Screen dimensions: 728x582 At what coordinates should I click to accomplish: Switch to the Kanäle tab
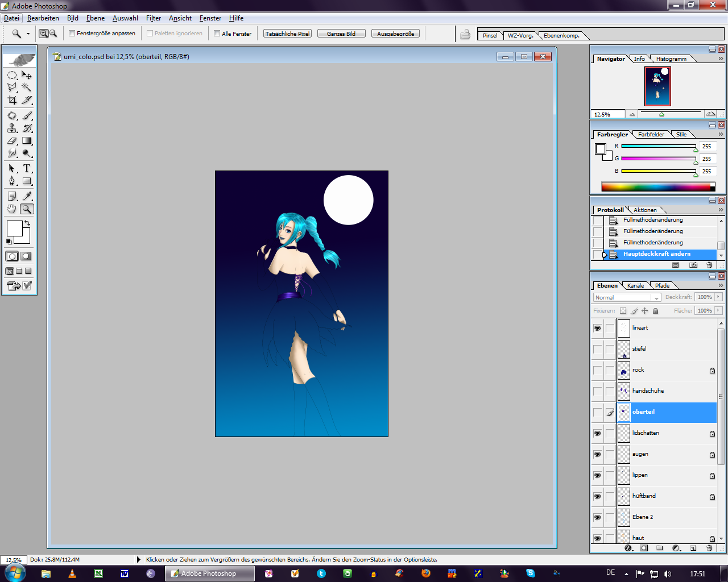coord(635,286)
